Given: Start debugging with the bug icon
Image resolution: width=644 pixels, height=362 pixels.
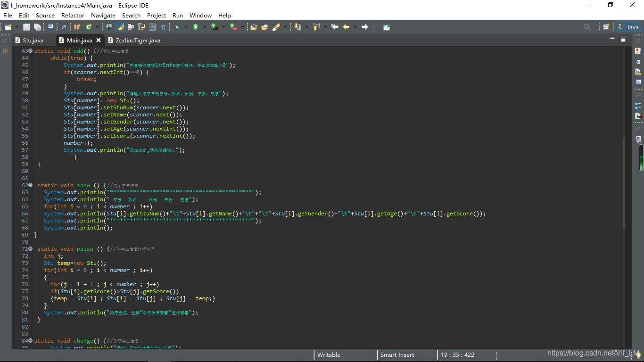Looking at the screenshot, I should pyautogui.click(x=177, y=27).
